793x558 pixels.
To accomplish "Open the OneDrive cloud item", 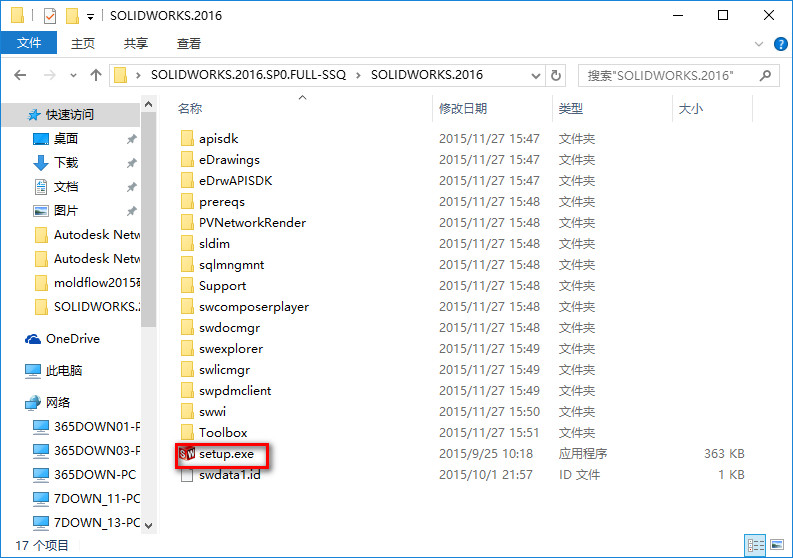I will click(62, 338).
